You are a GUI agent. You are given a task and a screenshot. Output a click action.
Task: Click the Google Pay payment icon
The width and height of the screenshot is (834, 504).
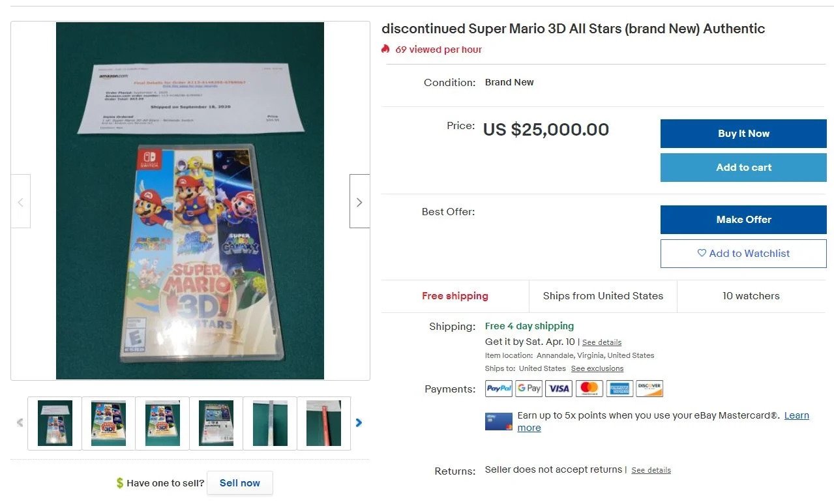coord(529,389)
